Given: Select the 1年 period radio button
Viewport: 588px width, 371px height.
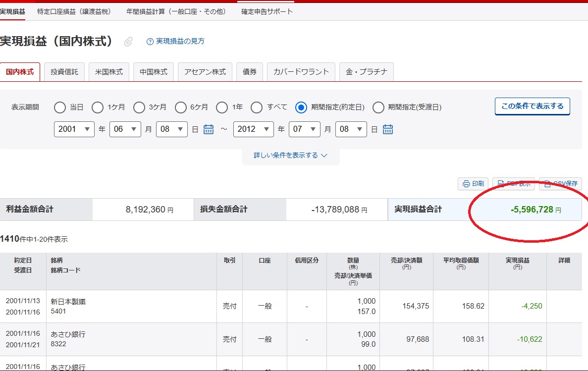Looking at the screenshot, I should (222, 107).
